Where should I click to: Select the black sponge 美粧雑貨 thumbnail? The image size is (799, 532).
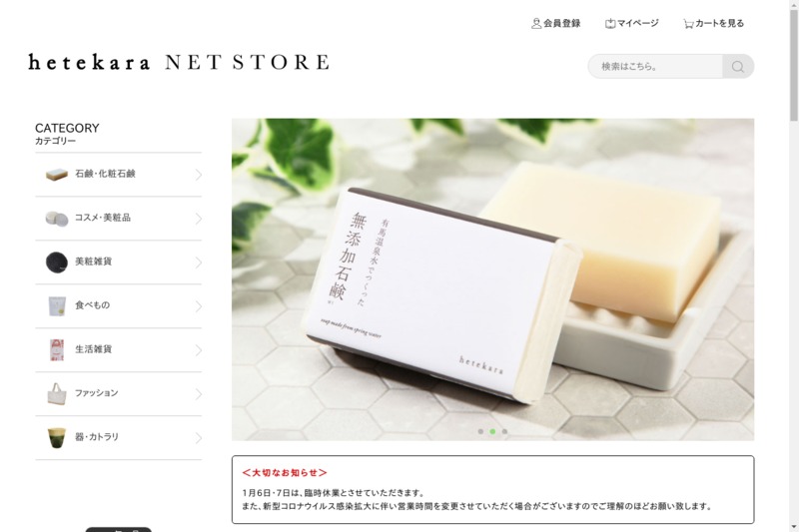57,263
